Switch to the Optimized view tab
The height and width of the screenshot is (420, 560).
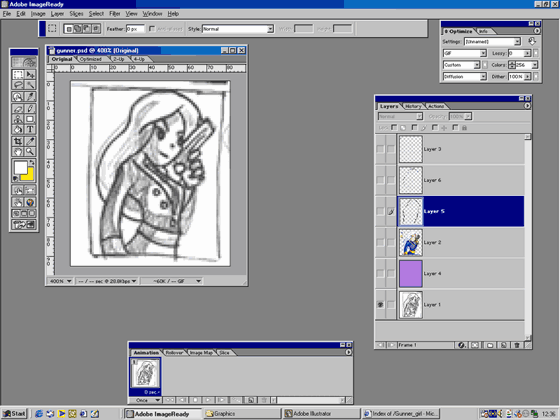point(91,59)
